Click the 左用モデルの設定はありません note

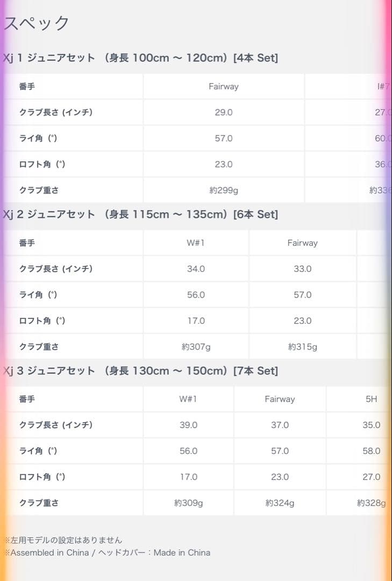[63, 540]
